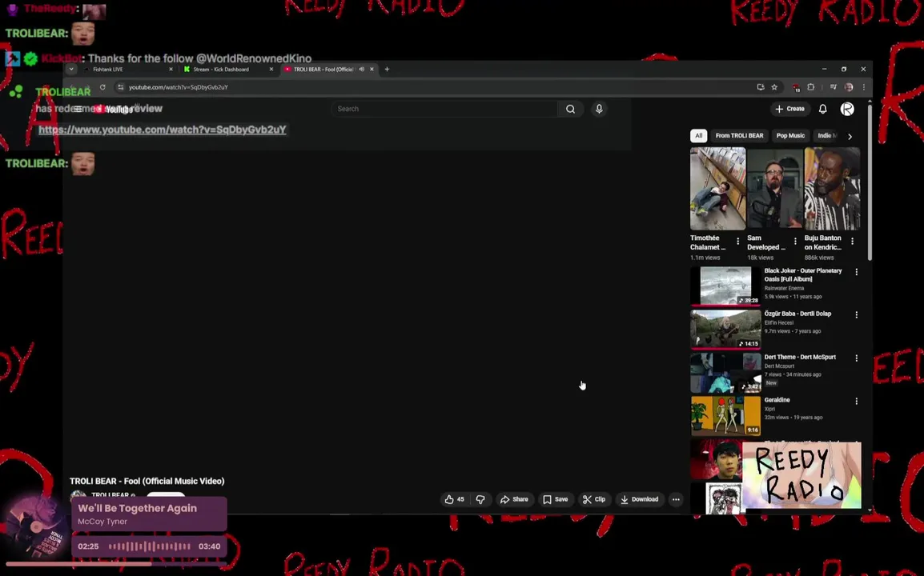Open the Extensions puzzle icon
Image resolution: width=924 pixels, height=576 pixels.
click(811, 87)
